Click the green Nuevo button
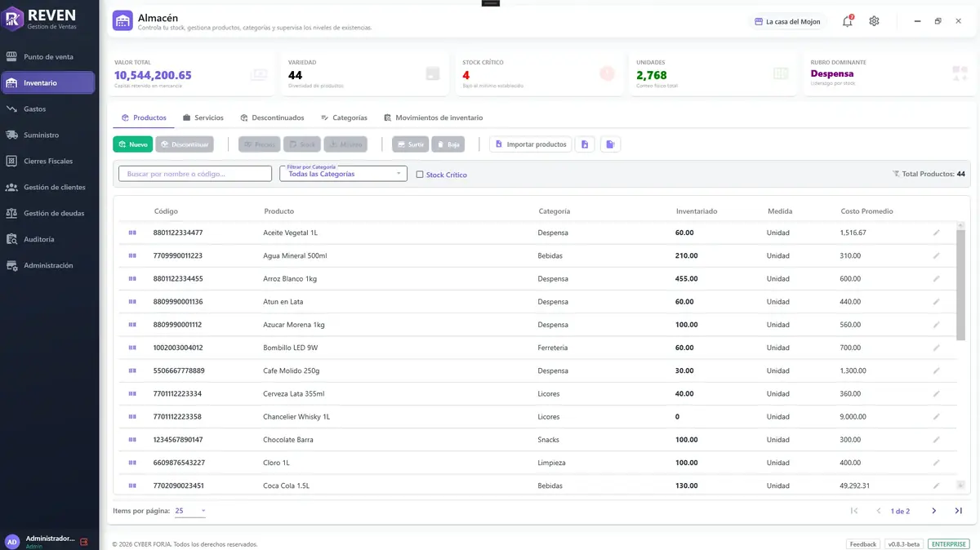Image resolution: width=980 pixels, height=550 pixels. [133, 144]
